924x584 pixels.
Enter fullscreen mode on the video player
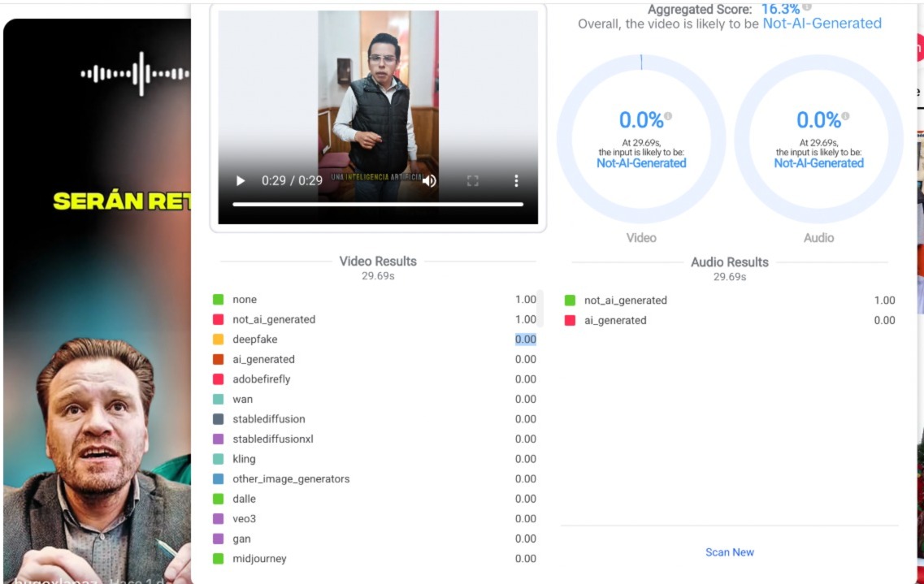(x=473, y=180)
